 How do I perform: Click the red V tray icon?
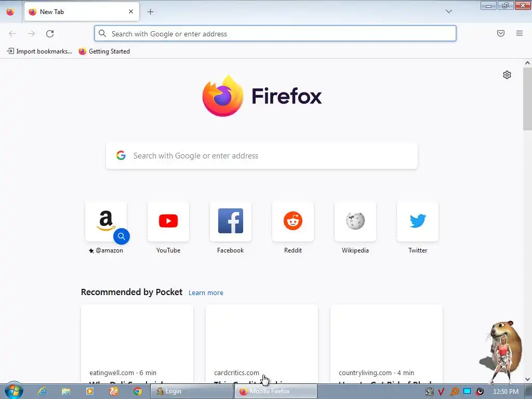click(441, 392)
